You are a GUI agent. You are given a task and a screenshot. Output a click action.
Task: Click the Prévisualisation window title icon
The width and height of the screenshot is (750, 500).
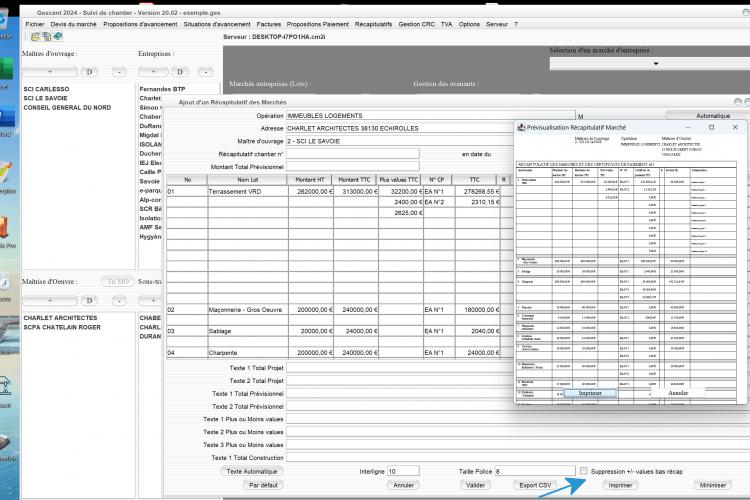click(x=521, y=127)
